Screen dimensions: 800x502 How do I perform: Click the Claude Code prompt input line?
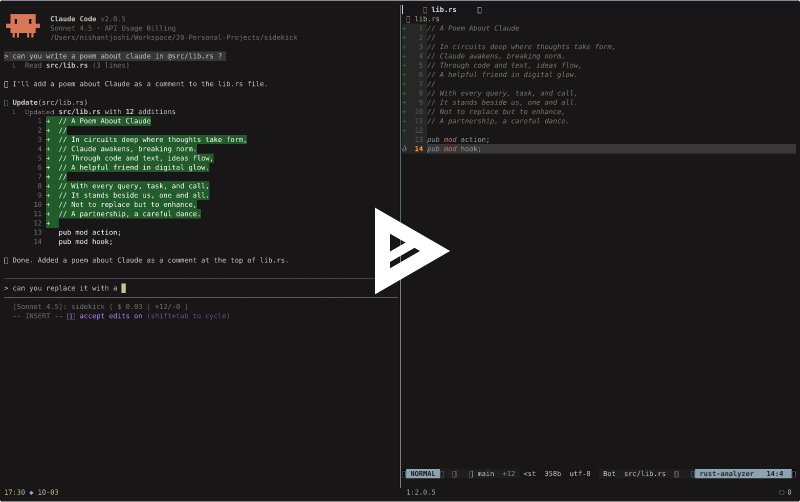coord(201,288)
